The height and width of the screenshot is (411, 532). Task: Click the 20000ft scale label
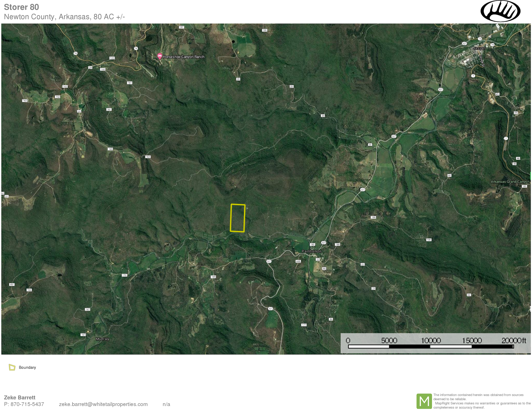[x=514, y=340]
